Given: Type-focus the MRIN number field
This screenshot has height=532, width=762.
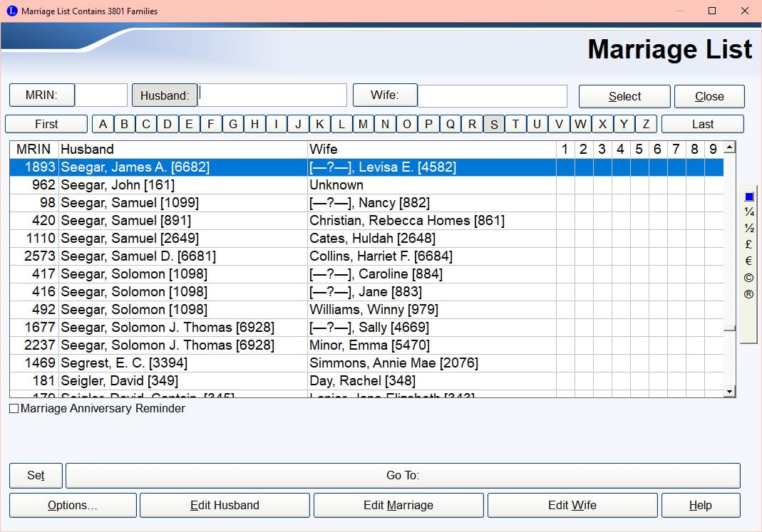Looking at the screenshot, I should click(101, 95).
